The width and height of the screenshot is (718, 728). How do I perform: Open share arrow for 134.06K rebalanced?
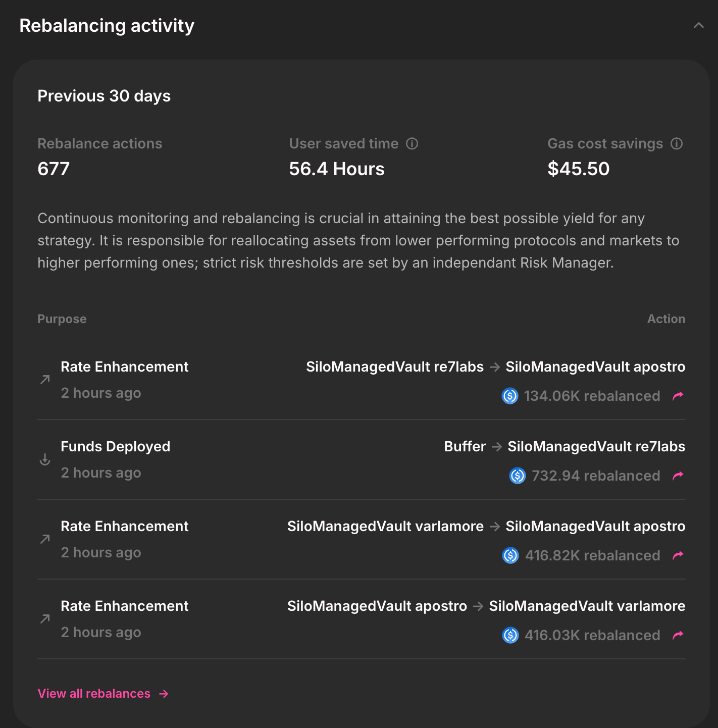[678, 396]
